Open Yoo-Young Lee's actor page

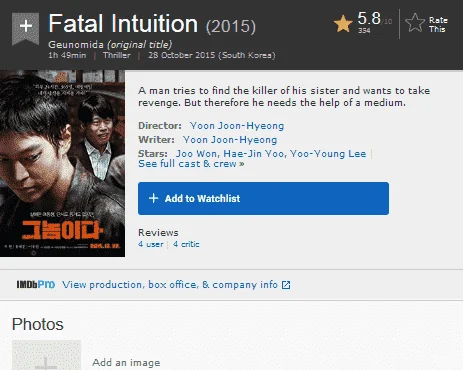tap(328, 154)
